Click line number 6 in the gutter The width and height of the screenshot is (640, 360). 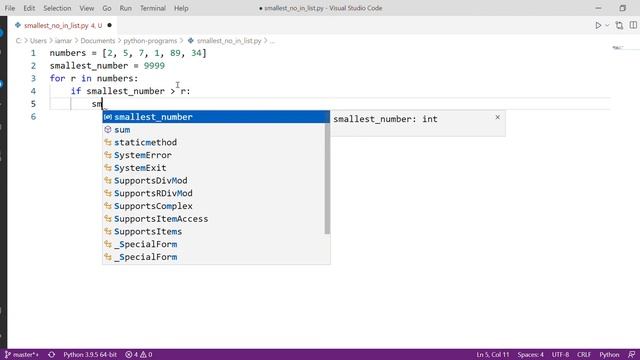tap(33, 117)
